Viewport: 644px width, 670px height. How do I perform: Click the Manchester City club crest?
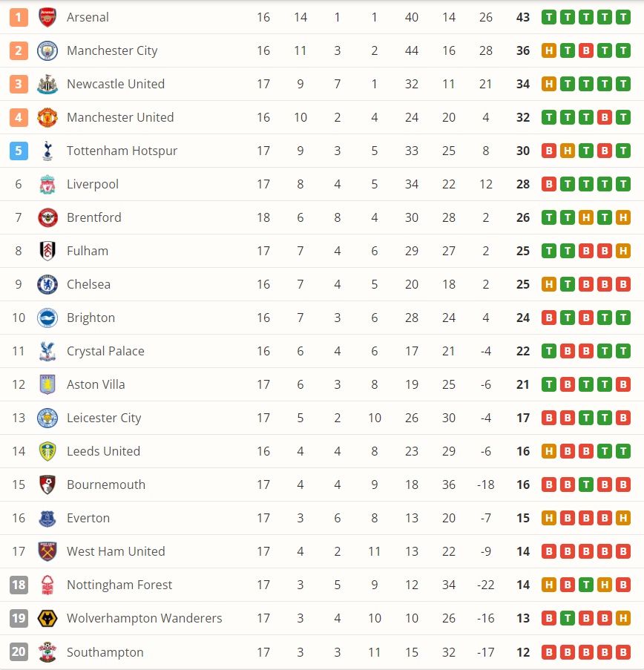pyautogui.click(x=47, y=50)
